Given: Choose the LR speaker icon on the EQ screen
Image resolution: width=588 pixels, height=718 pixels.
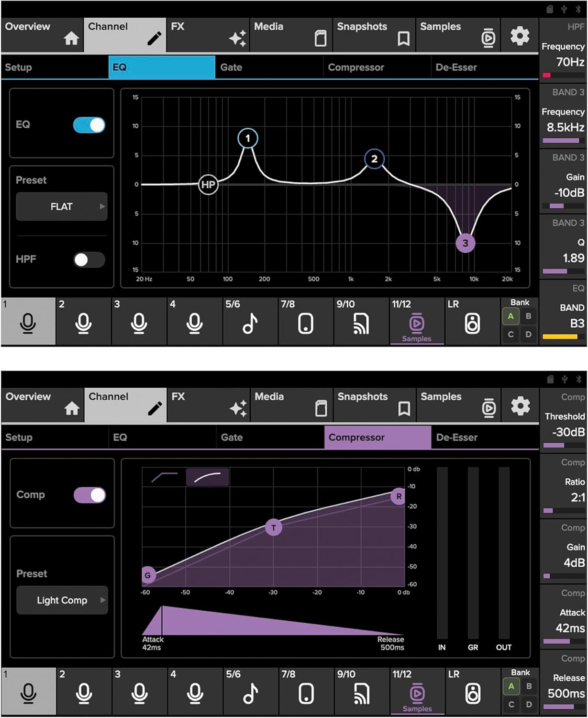Looking at the screenshot, I should pos(472,324).
